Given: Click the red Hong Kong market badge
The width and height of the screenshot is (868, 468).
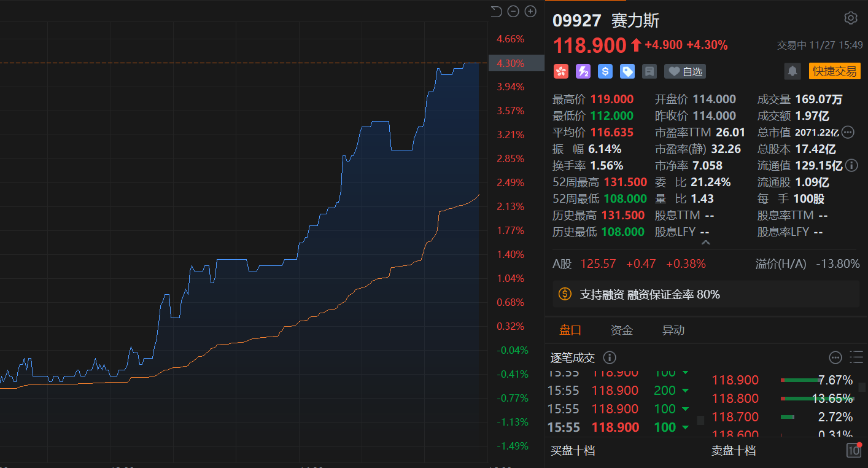Looking at the screenshot, I should pyautogui.click(x=560, y=71).
